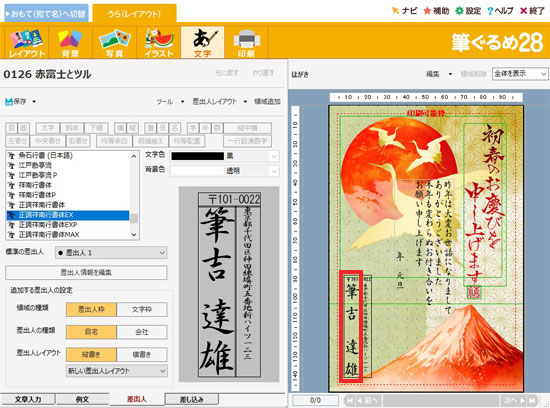The width and height of the screenshot is (550, 408).
Task: Select 自宅 sender type
Action: (91, 332)
